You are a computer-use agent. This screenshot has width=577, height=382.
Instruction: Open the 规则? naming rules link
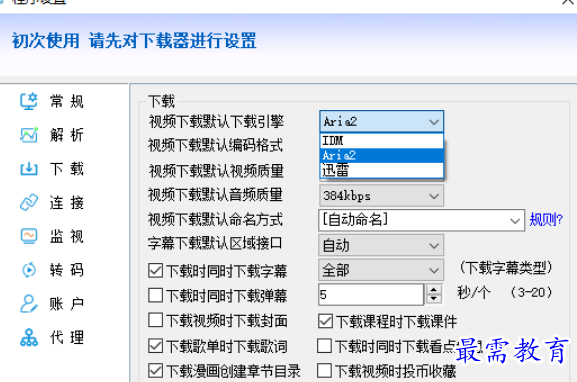click(x=546, y=220)
